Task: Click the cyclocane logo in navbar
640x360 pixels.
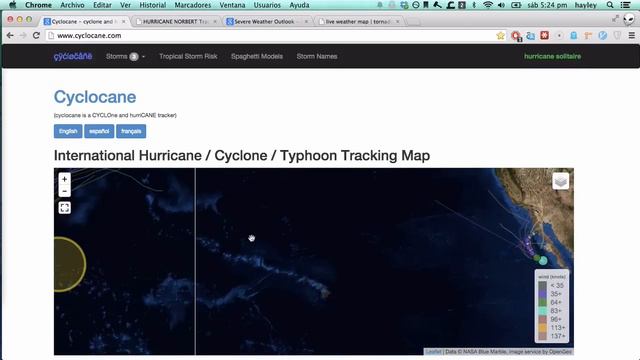Action: 73,56
